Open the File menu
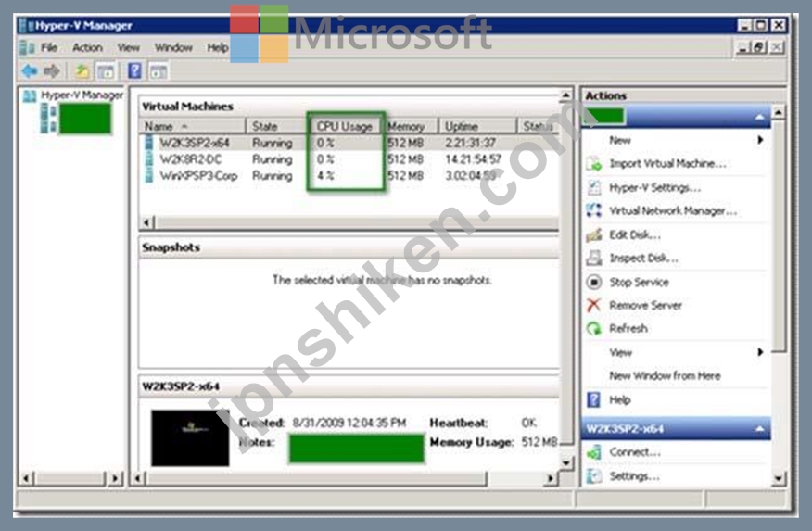 [49, 47]
